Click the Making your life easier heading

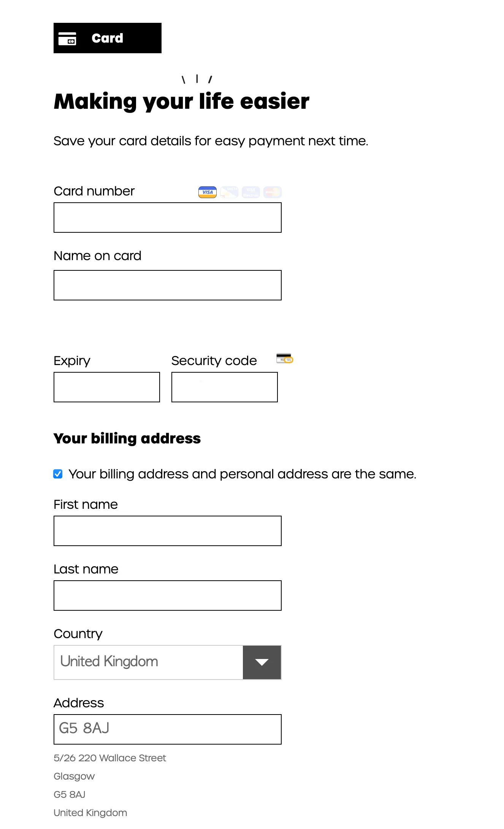click(182, 102)
